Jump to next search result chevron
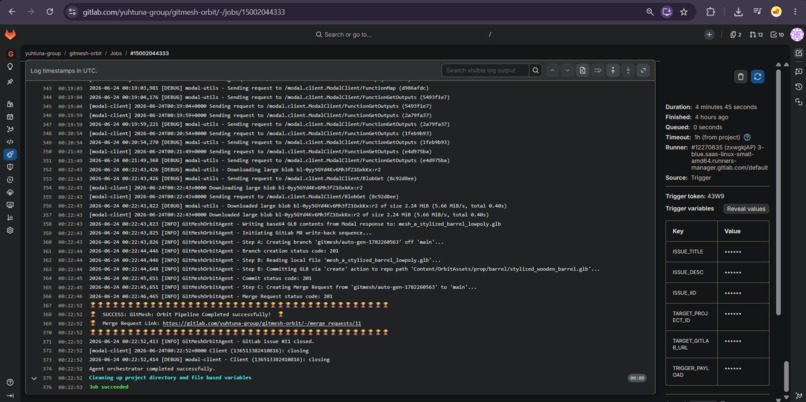Screen dimensions: 806x402 pyautogui.click(x=567, y=70)
